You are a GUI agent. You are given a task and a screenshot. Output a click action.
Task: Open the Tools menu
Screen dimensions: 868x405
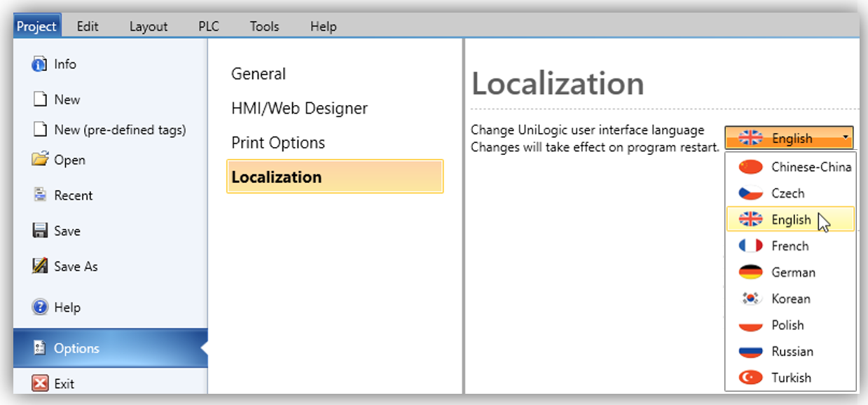265,27
